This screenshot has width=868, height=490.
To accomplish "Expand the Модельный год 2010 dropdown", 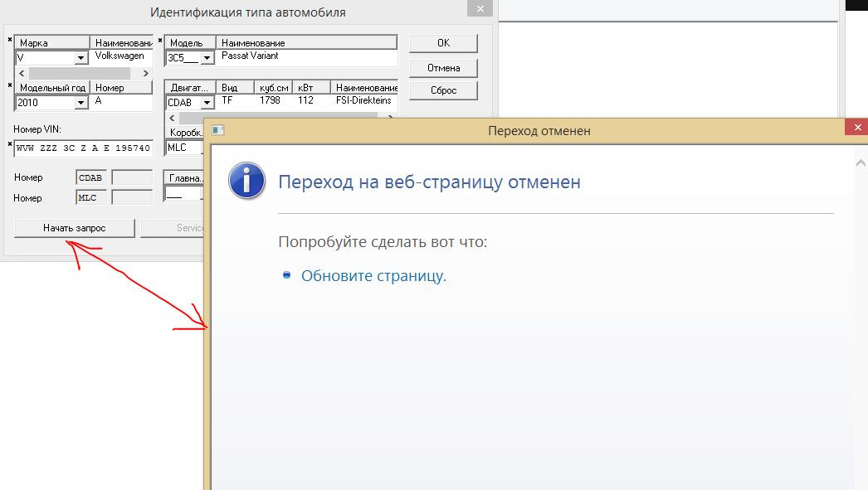I will (81, 103).
